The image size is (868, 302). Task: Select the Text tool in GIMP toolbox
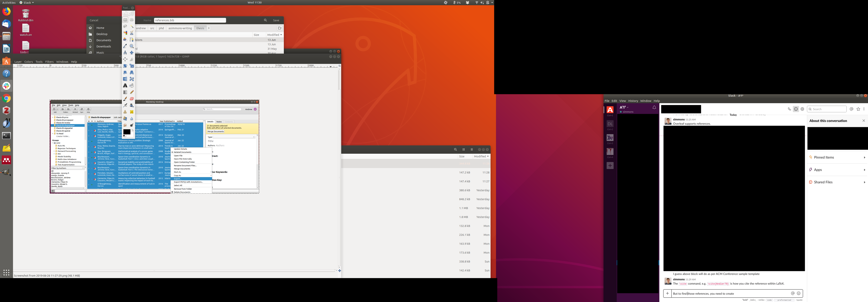(x=125, y=86)
